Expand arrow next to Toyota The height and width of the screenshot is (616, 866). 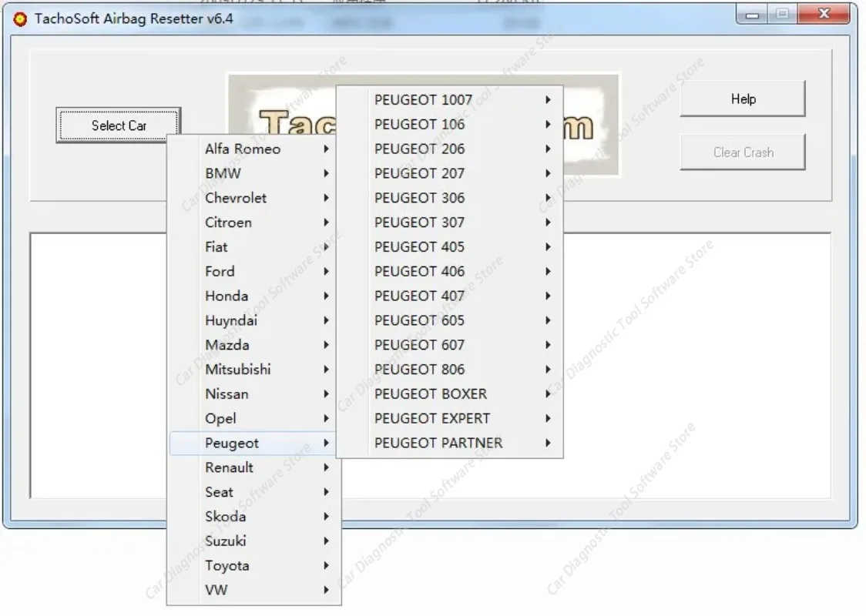327,565
